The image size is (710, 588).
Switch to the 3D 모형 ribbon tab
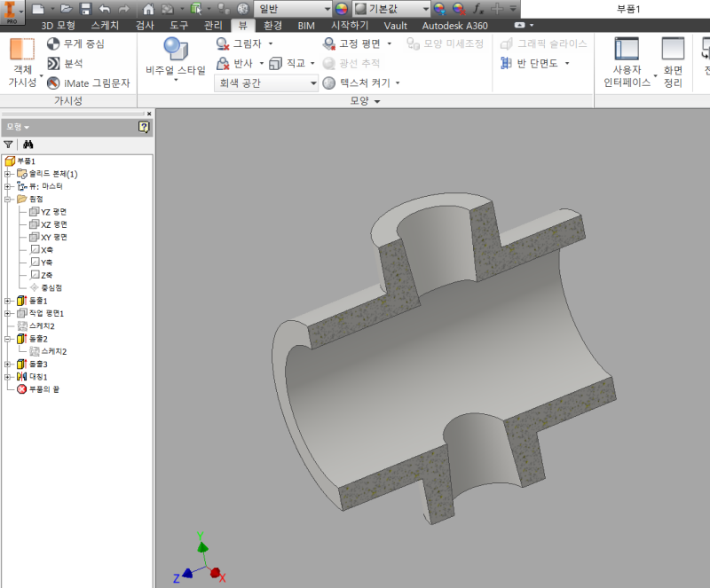pos(59,26)
